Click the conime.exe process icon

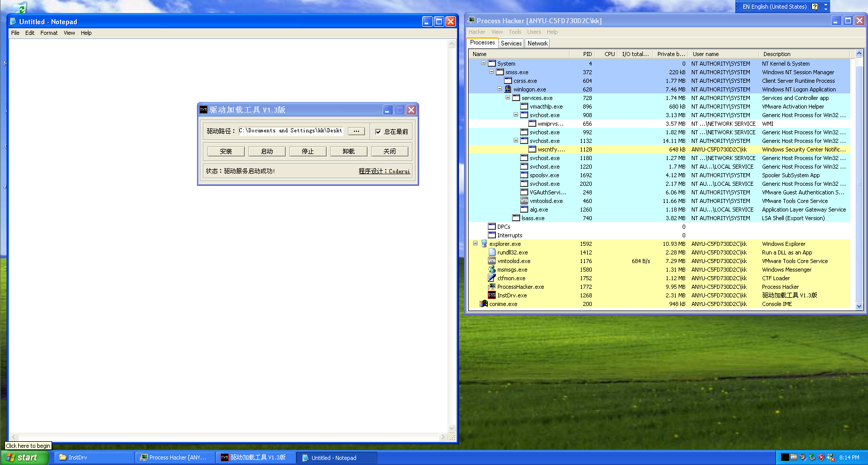click(484, 304)
